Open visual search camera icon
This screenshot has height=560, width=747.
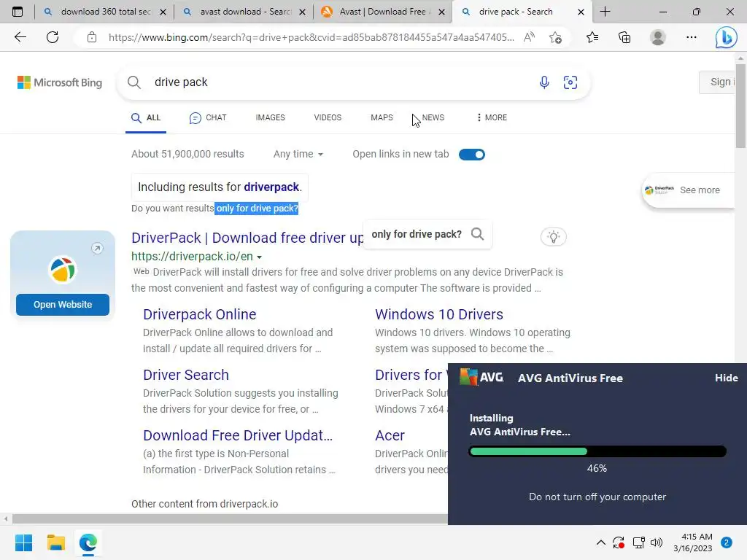(x=570, y=82)
